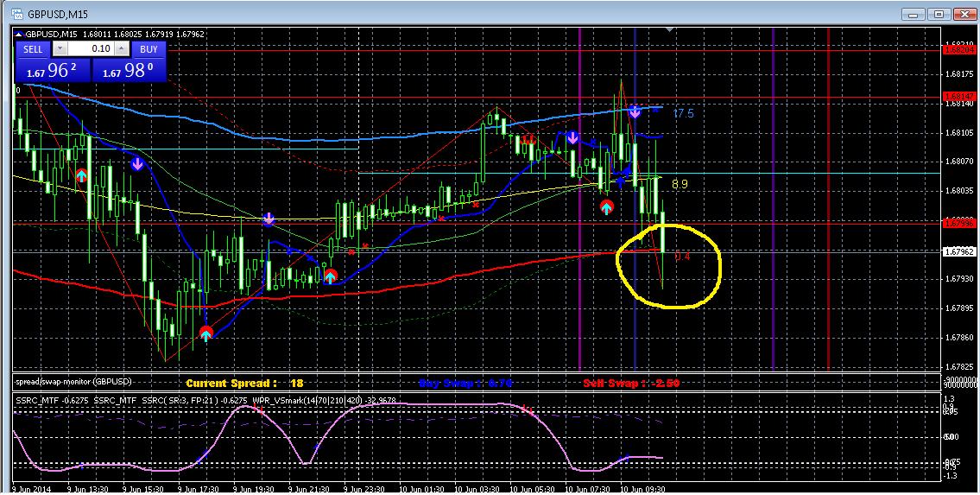The width and height of the screenshot is (980, 495).
Task: Decrease lot volume with the down arrow
Action: pos(60,48)
